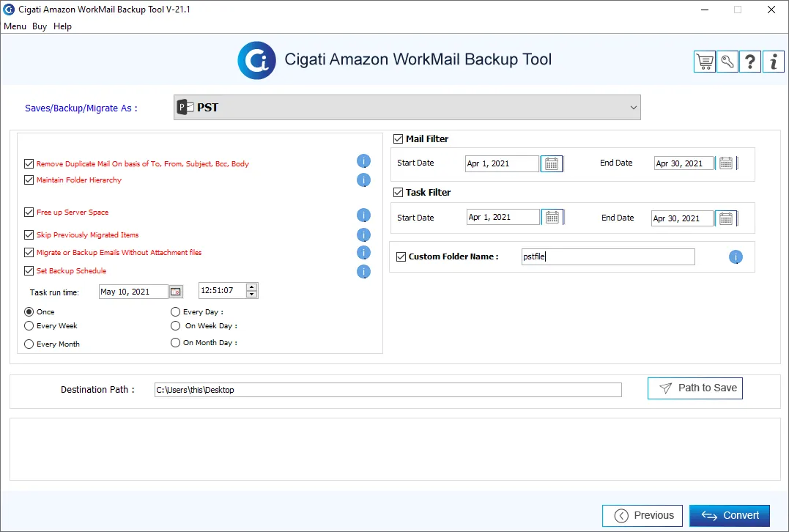Click info icon beside Custom Folder Name

[x=736, y=257]
